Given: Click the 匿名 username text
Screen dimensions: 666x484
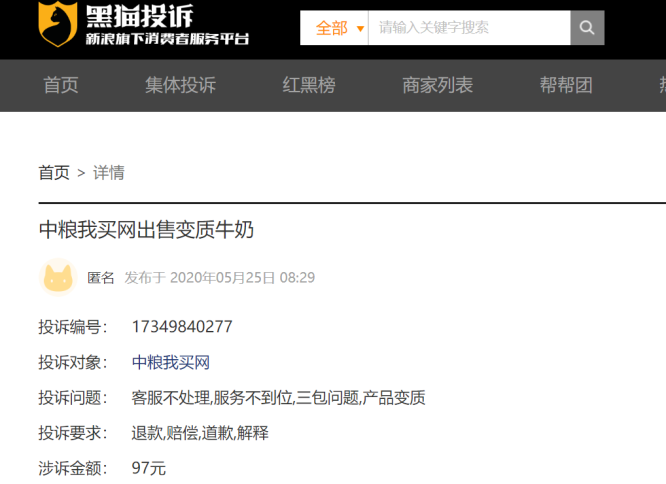Looking at the screenshot, I should pyautogui.click(x=101, y=278).
